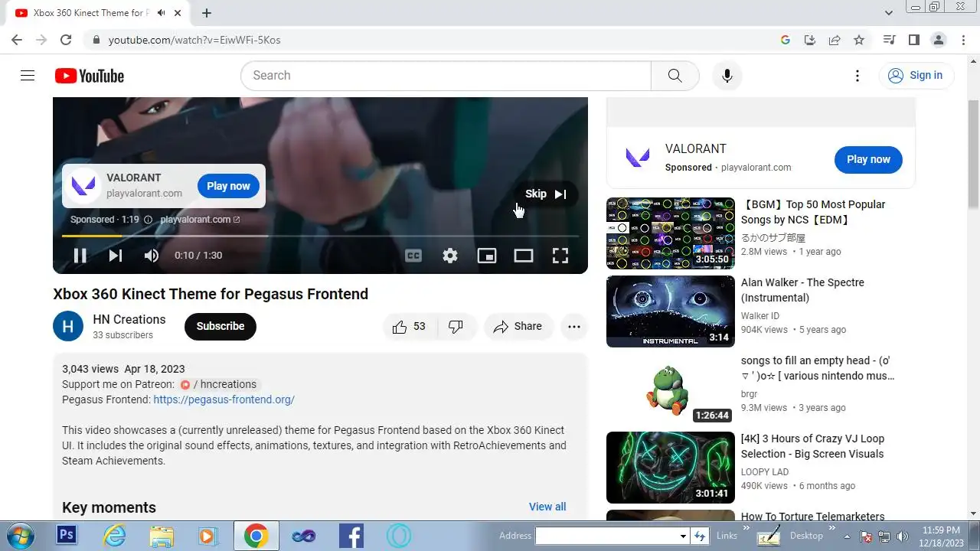
Task: Mute the video volume
Action: 152,256
